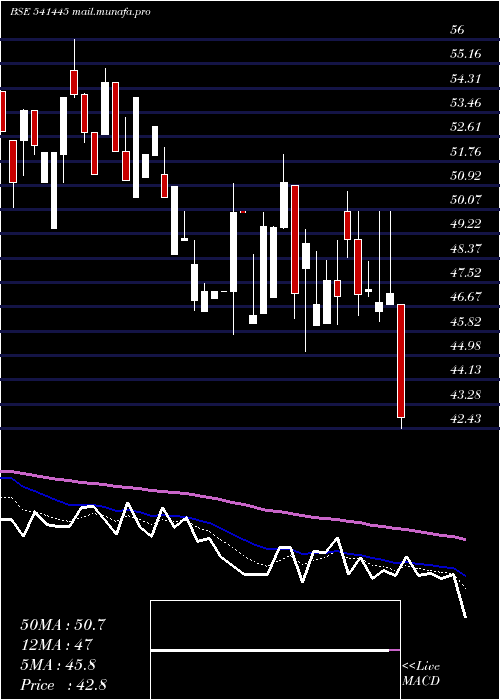The width and height of the screenshot is (500, 700).
Task: Click the 56 price axis label
Action: (x=458, y=30)
